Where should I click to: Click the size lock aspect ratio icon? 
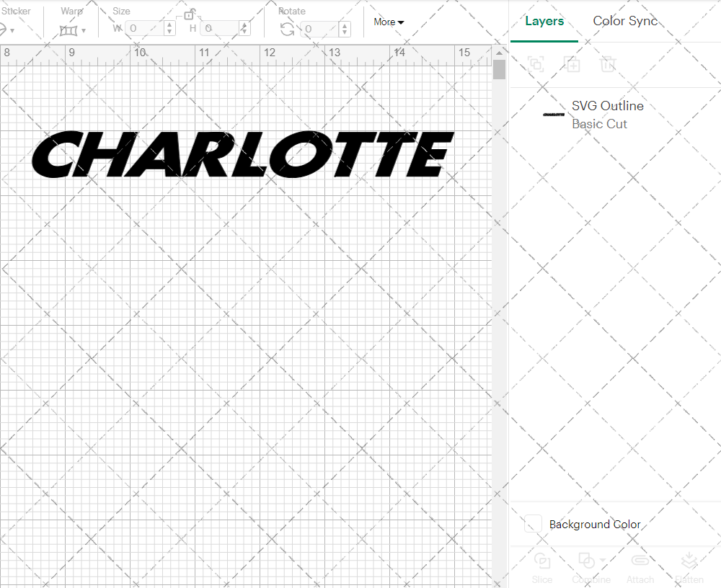(190, 14)
